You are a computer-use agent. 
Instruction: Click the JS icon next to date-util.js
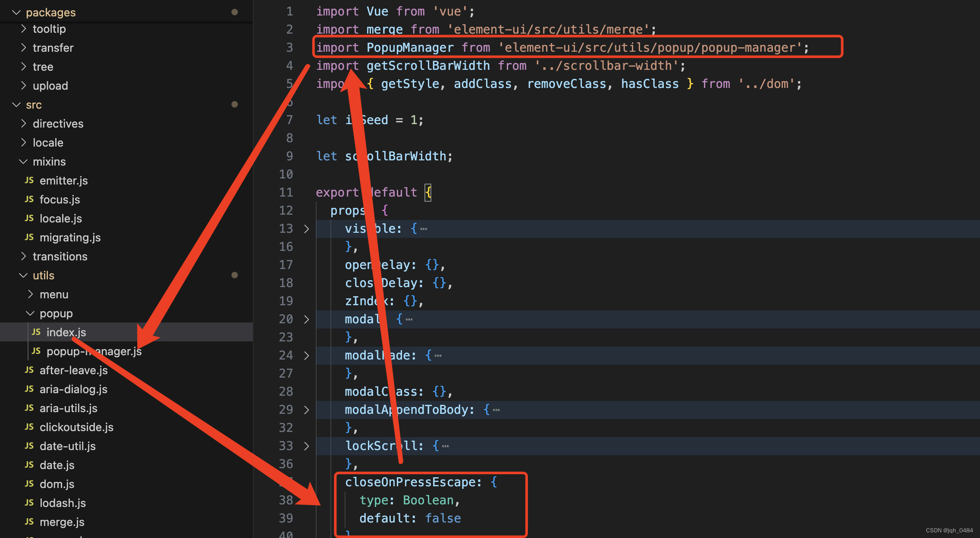point(29,446)
